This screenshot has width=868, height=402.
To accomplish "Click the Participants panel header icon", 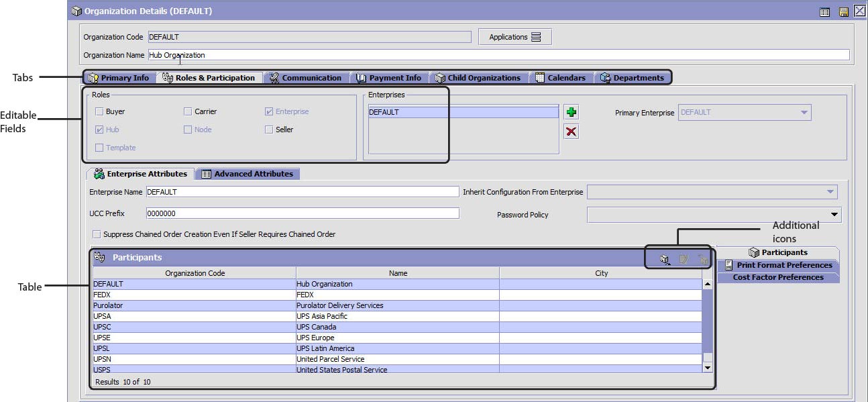I will (x=100, y=257).
